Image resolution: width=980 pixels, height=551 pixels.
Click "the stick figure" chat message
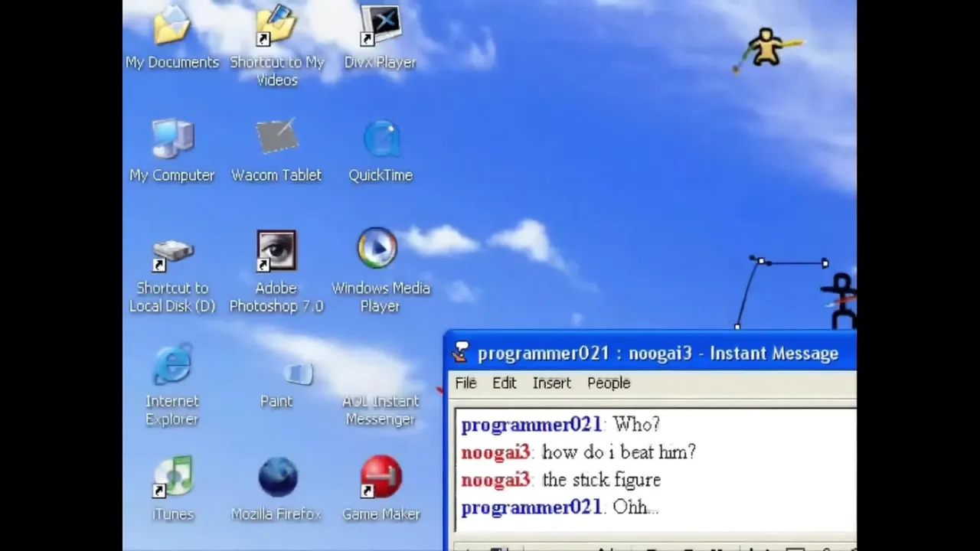point(601,480)
